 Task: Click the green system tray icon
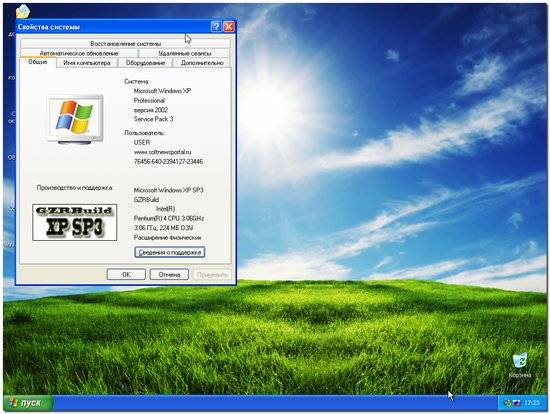[507, 403]
